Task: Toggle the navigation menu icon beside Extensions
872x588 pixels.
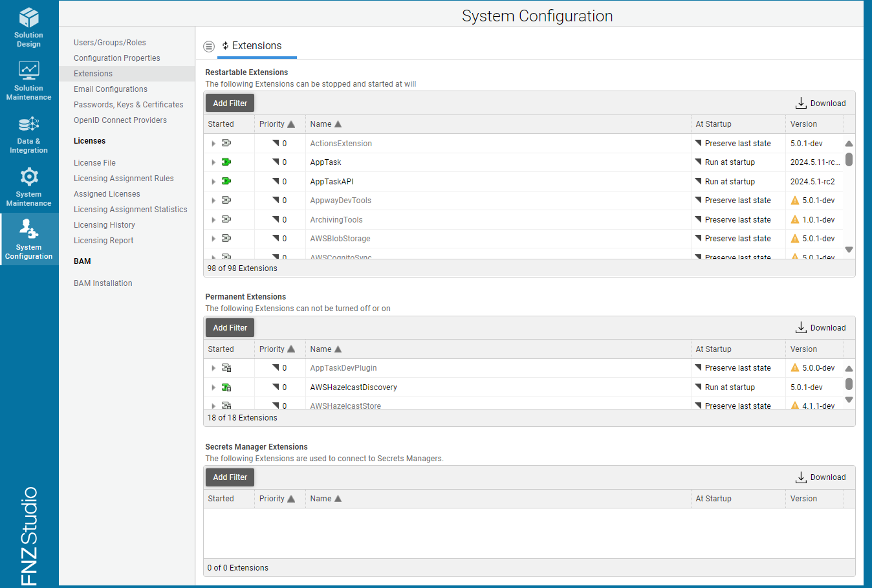Action: click(x=209, y=46)
